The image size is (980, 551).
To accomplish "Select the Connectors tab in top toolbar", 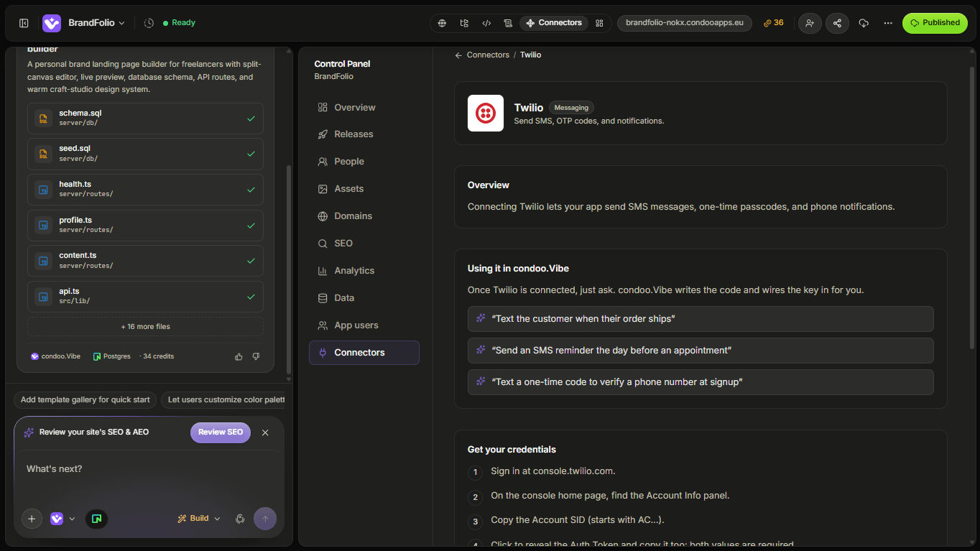I will [554, 23].
